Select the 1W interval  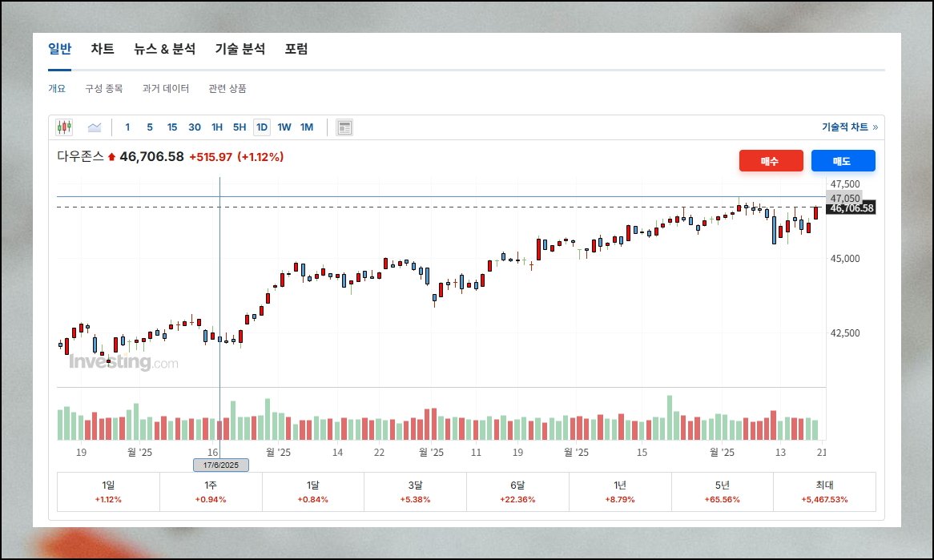point(284,127)
